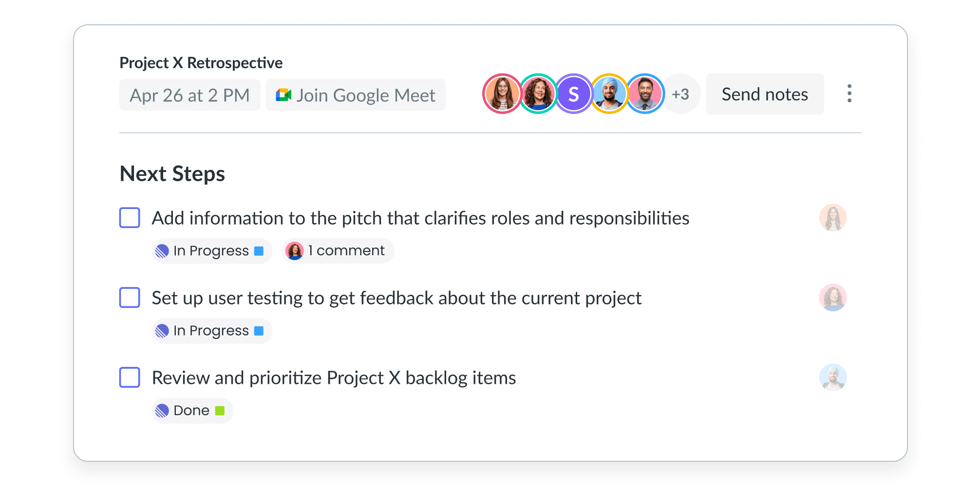Check the user testing feedback task
Viewport: 980px width, 491px height.
(x=130, y=297)
